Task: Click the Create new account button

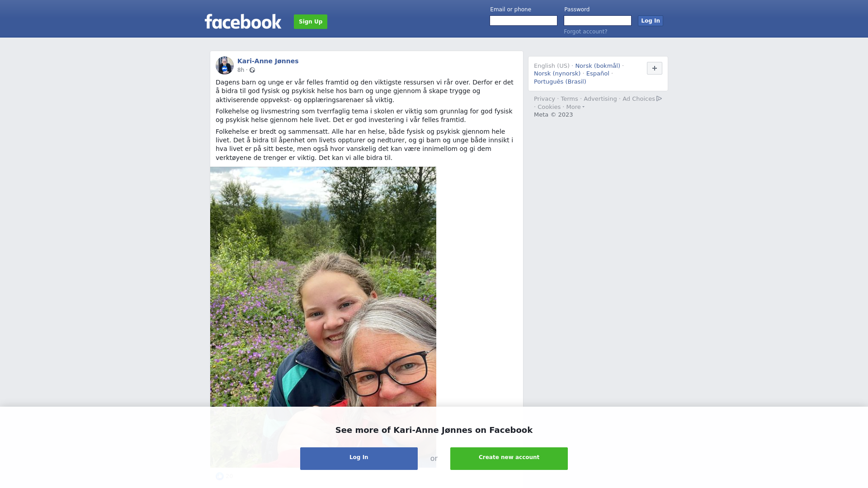Action: coord(509,459)
